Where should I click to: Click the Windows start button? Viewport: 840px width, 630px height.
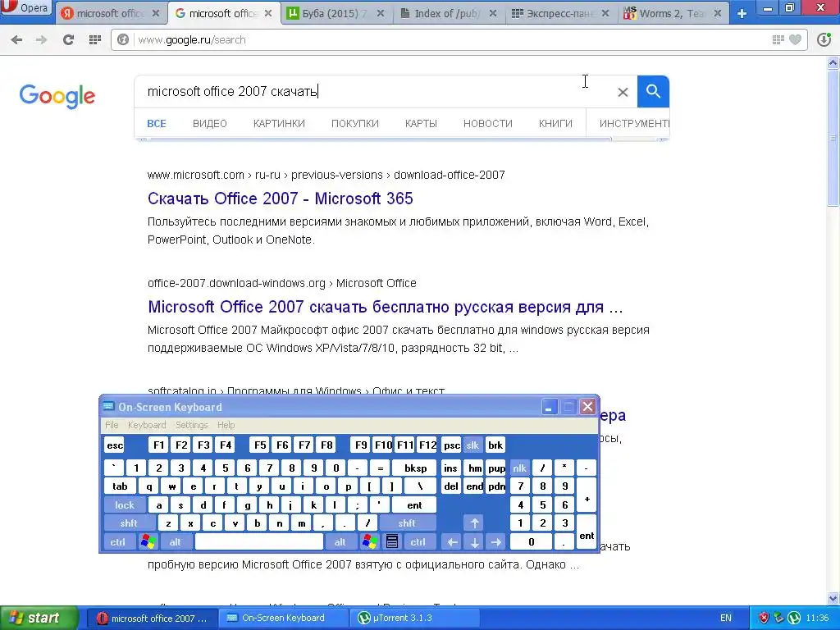[39, 618]
